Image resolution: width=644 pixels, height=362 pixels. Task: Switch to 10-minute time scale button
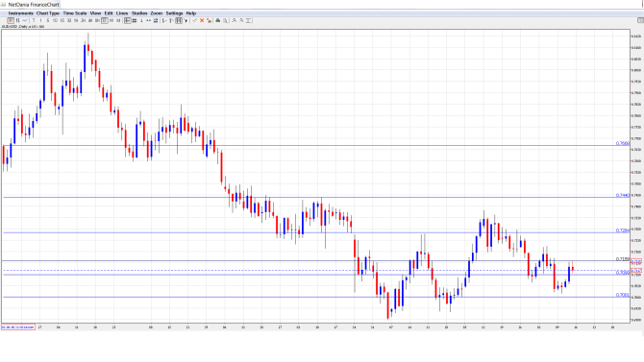55,20
